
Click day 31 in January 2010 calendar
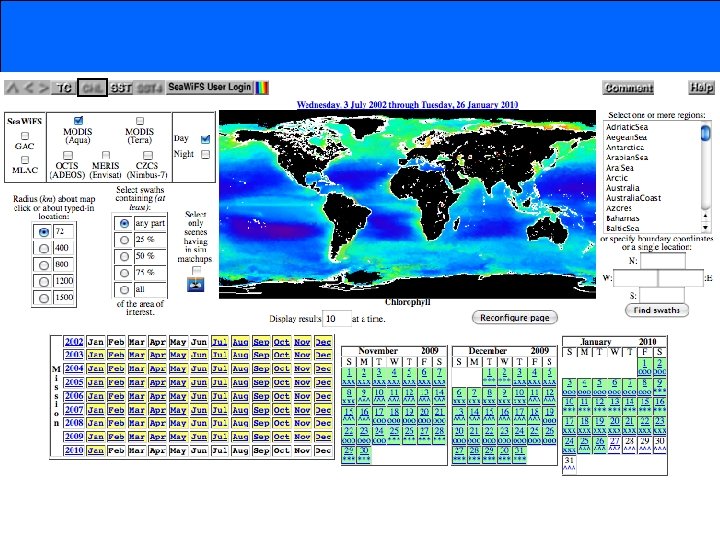pos(569,464)
